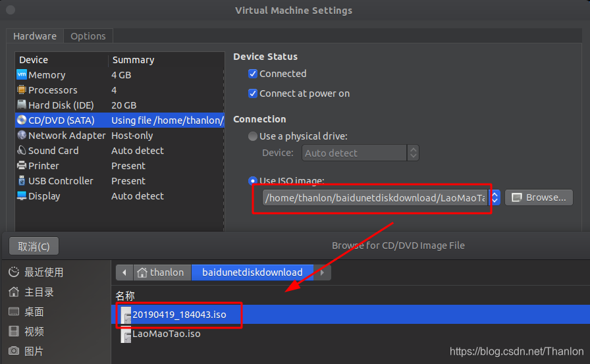590x364 pixels.
Task: Toggle Connect at power on checkbox
Action: [x=253, y=93]
